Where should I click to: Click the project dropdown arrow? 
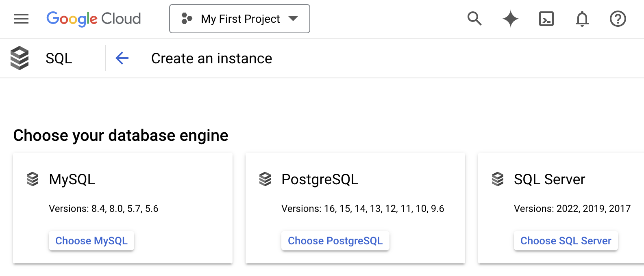tap(293, 19)
